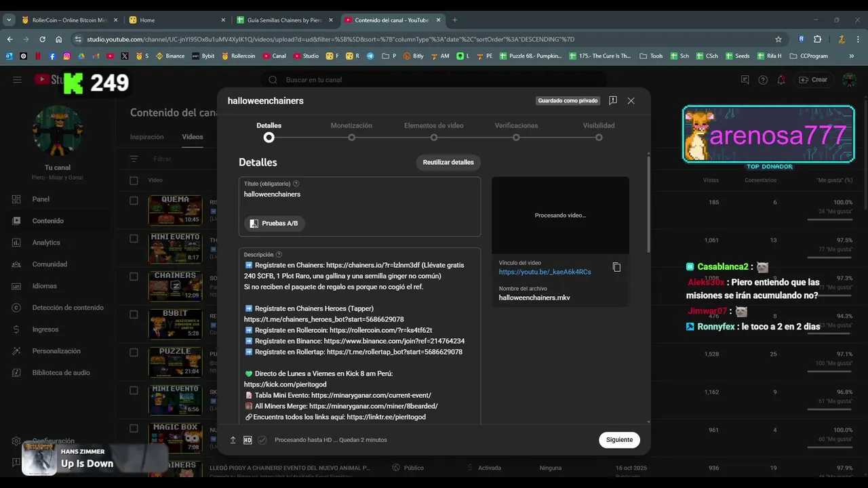
Task: Open the Rollercoin bookmark
Action: [x=238, y=56]
